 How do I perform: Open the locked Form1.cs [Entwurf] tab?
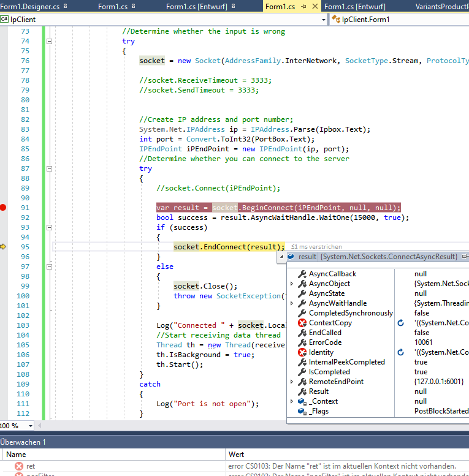tap(200, 6)
